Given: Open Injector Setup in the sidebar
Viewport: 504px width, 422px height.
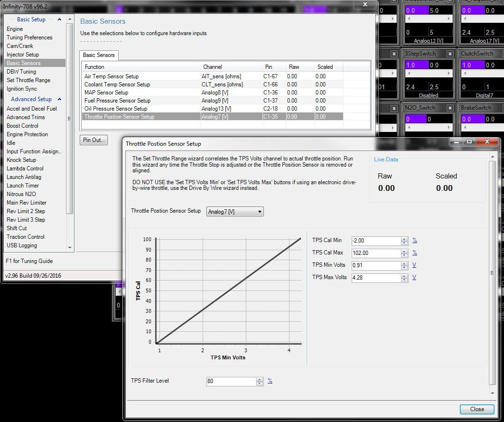Looking at the screenshot, I should click(23, 55).
